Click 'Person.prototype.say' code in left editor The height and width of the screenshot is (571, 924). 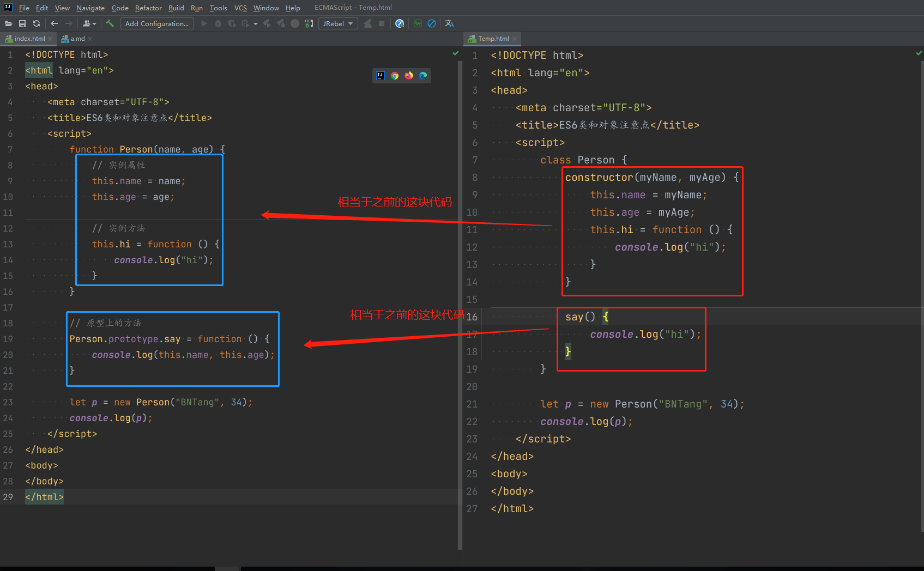(125, 339)
